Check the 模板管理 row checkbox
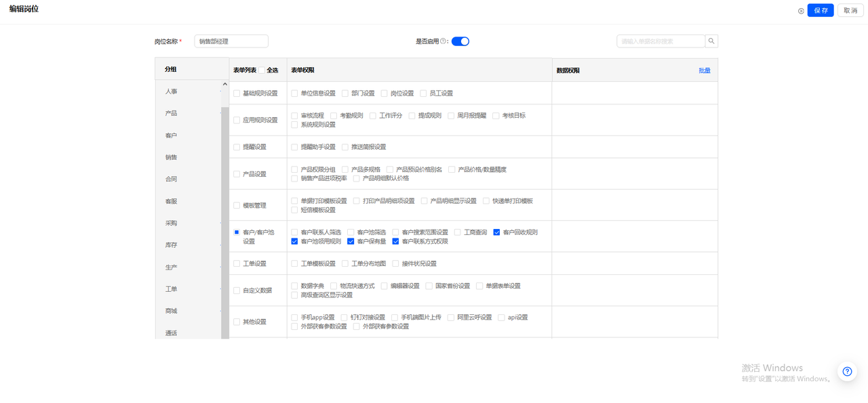The image size is (868, 403). pos(237,205)
